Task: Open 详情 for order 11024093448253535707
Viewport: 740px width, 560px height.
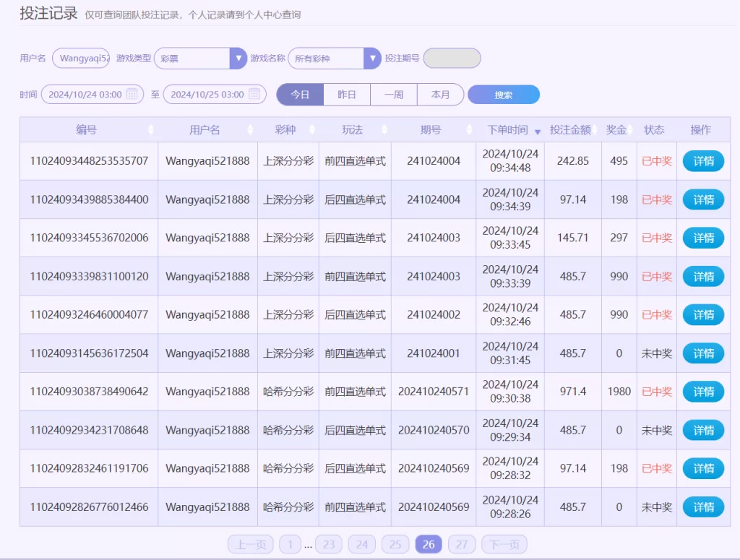Action: point(703,161)
